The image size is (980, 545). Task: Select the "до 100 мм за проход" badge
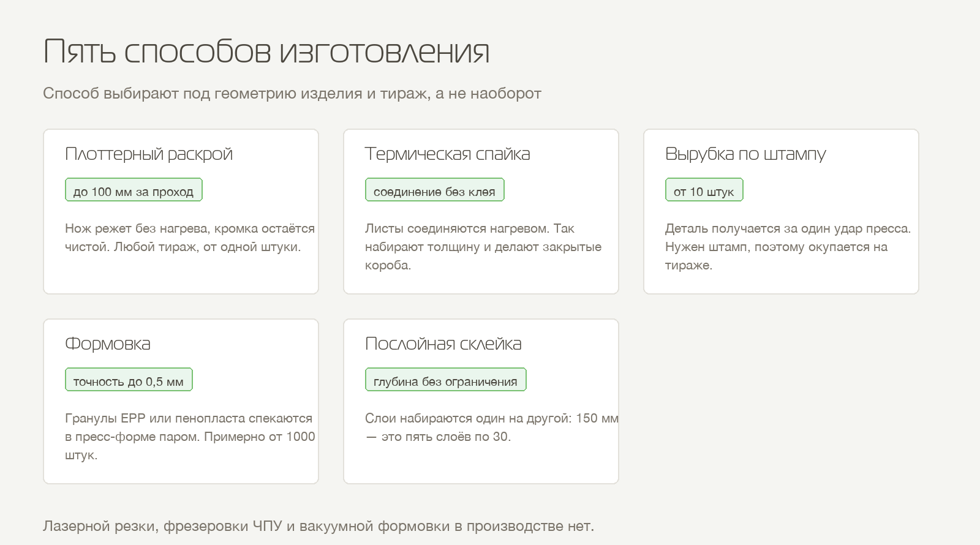(134, 190)
